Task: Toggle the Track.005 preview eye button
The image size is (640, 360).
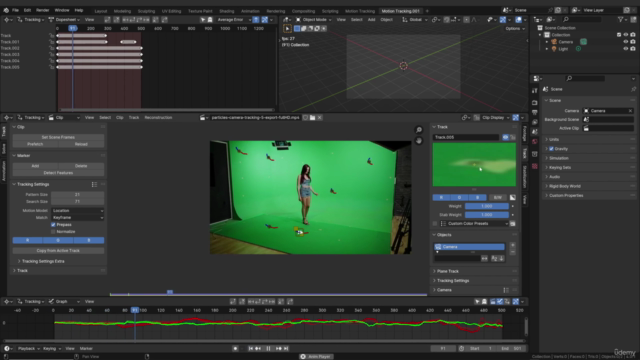Action: pos(505,137)
